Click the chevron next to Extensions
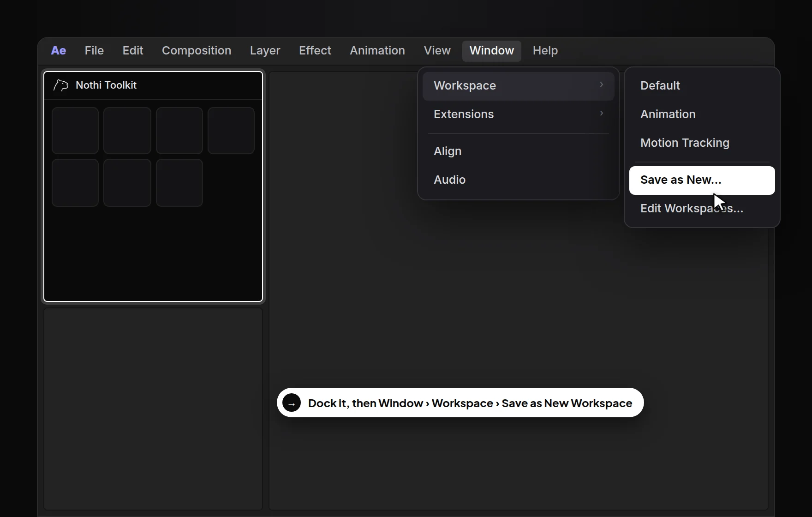Image resolution: width=812 pixels, height=517 pixels. point(602,113)
